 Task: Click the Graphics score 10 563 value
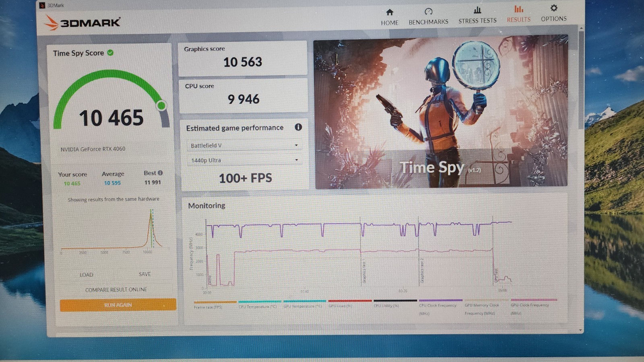(x=243, y=62)
